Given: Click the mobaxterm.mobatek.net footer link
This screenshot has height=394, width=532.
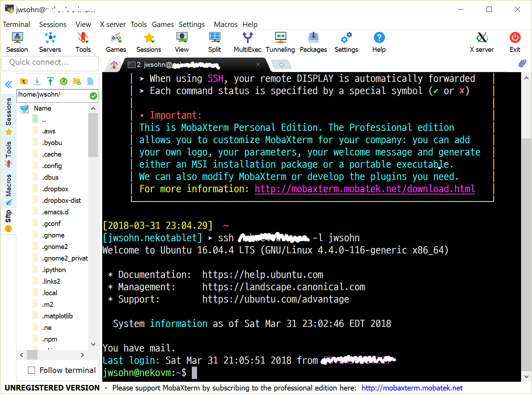Looking at the screenshot, I should point(412,388).
